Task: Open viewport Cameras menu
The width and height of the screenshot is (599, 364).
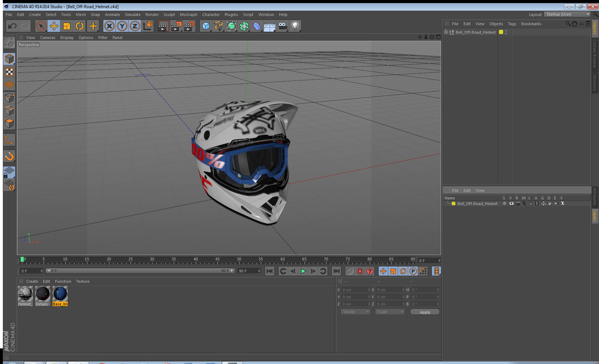Action: (x=48, y=38)
